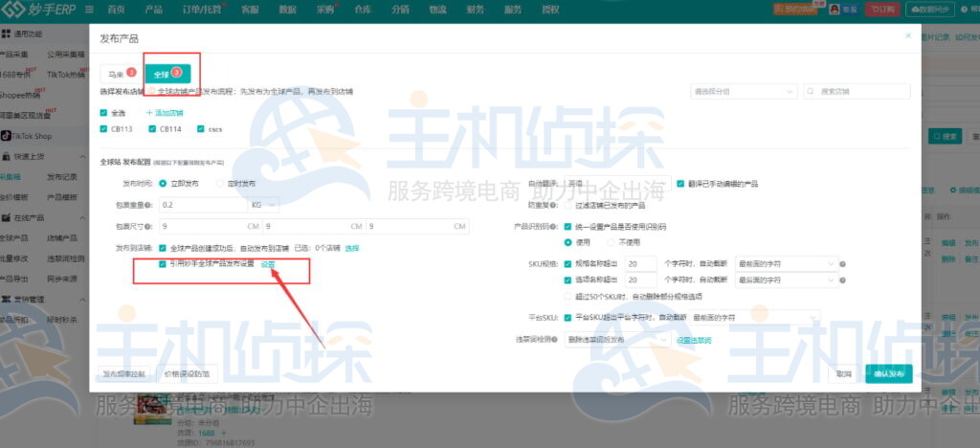Click the 设置违禁词 link
The height and width of the screenshot is (448, 980).
(x=694, y=340)
